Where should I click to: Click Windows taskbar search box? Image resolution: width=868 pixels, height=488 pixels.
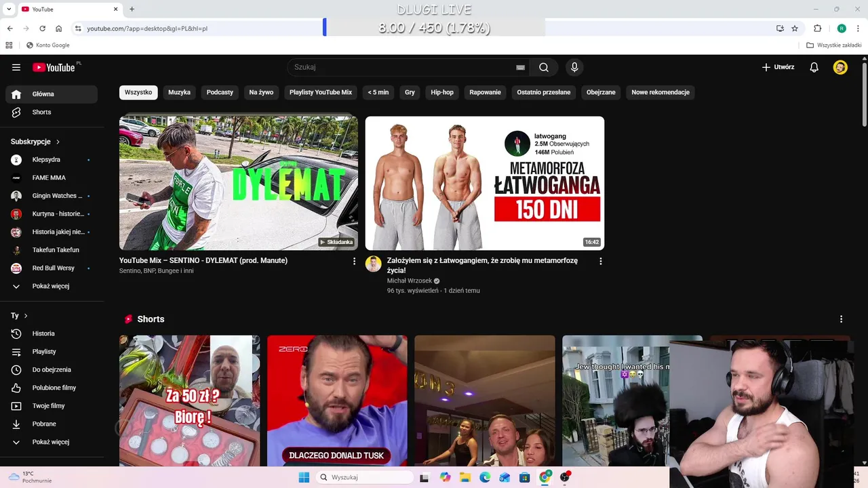click(366, 477)
